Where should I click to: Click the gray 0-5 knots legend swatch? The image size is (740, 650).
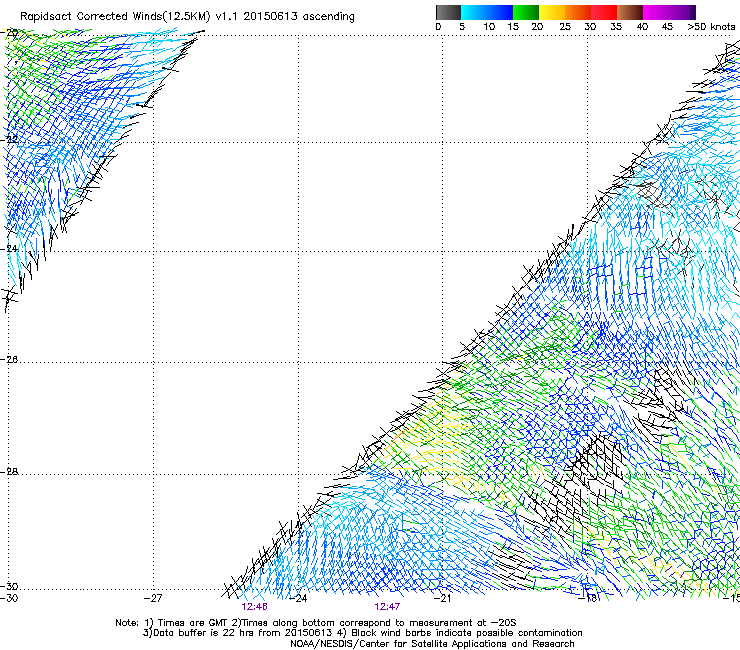tap(448, 12)
